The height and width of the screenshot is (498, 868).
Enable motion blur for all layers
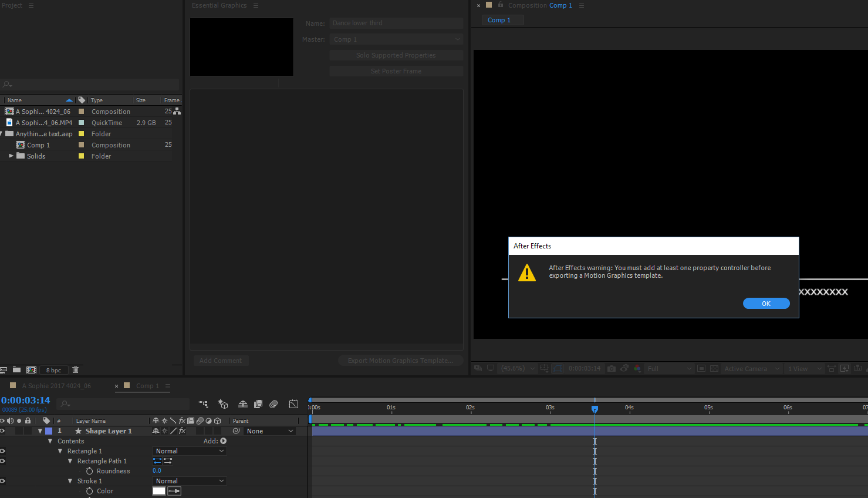coord(273,404)
